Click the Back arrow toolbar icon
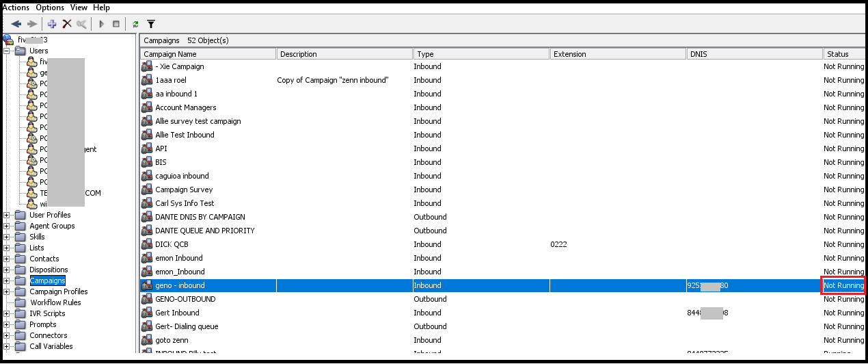Viewport: 868px width, 364px height. click(16, 24)
